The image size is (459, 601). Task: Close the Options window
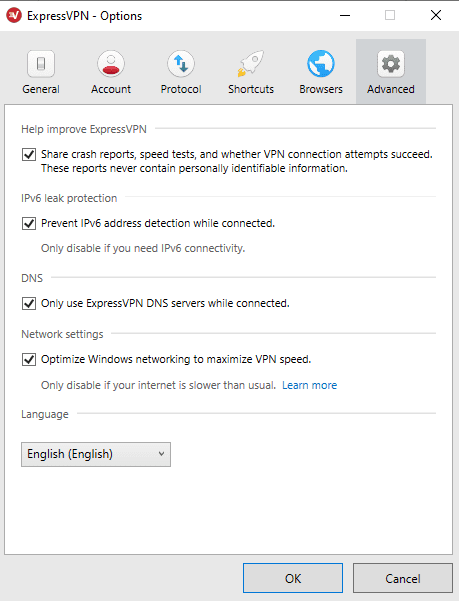(436, 15)
